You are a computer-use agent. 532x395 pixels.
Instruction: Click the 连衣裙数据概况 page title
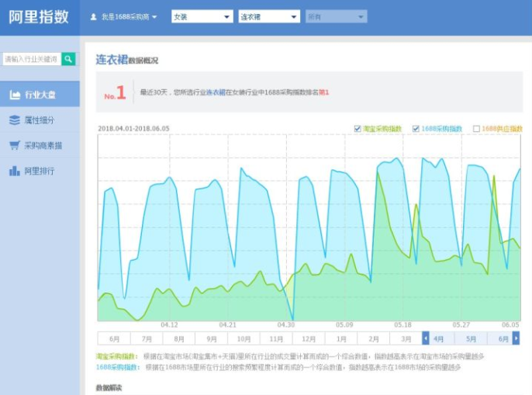[127, 60]
